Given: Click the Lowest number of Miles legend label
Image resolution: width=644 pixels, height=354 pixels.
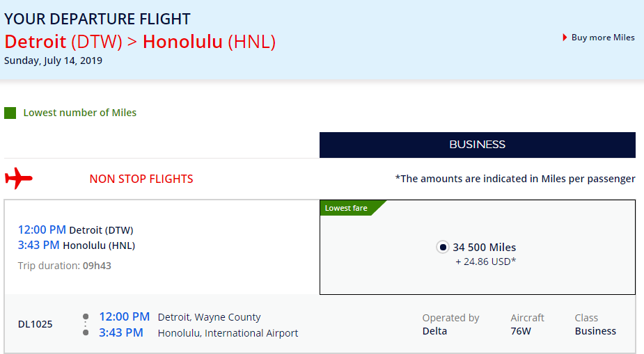Looking at the screenshot, I should (79, 113).
